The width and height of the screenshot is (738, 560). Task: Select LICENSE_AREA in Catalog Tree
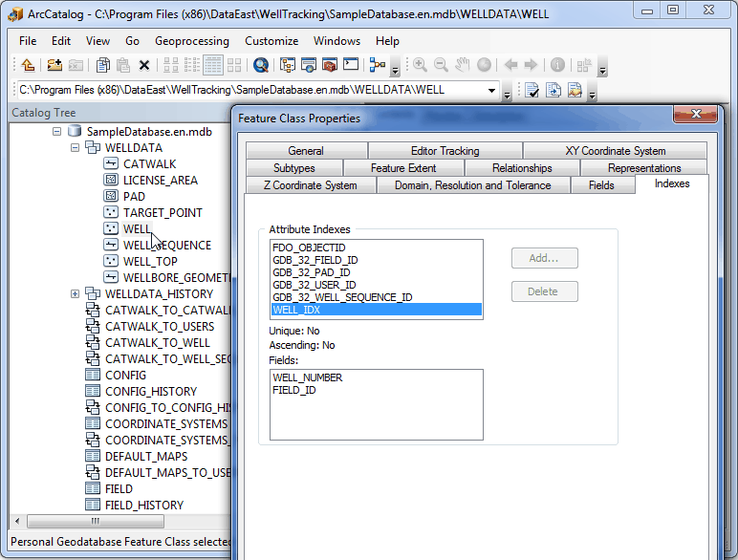[160, 181]
